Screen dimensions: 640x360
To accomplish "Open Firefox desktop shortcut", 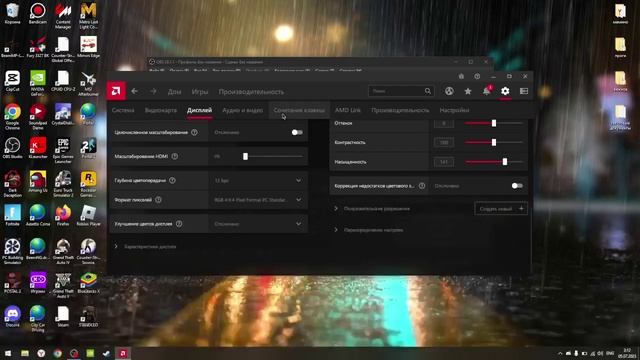I will pos(63,216).
